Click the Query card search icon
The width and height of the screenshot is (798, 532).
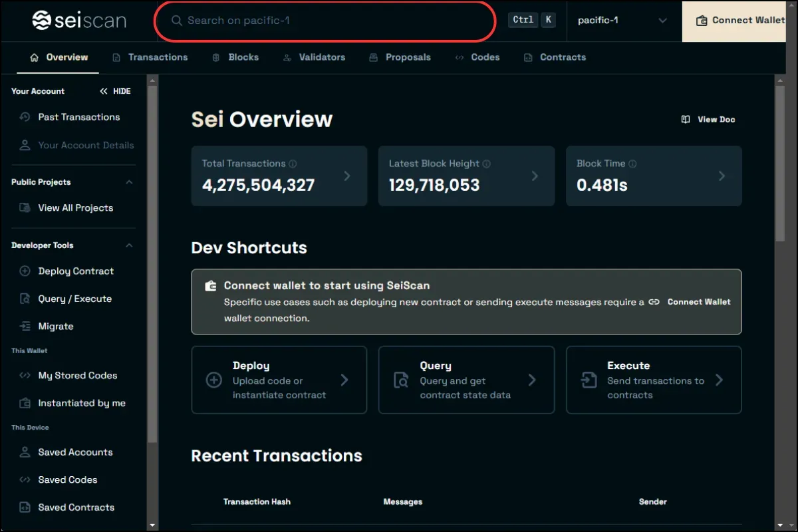[402, 380]
